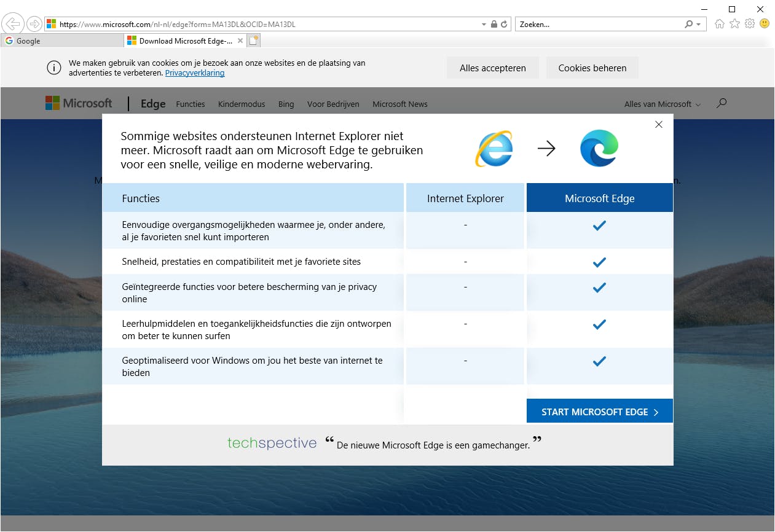Open the Functies menu item
Image resolution: width=775 pixels, height=532 pixels.
(191, 104)
